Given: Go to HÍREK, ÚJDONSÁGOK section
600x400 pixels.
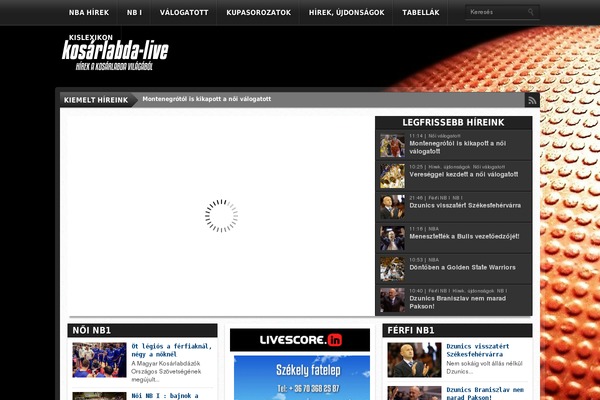Looking at the screenshot, I should tap(347, 13).
